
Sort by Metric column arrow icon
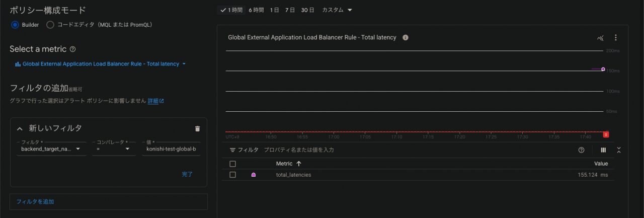299,164
